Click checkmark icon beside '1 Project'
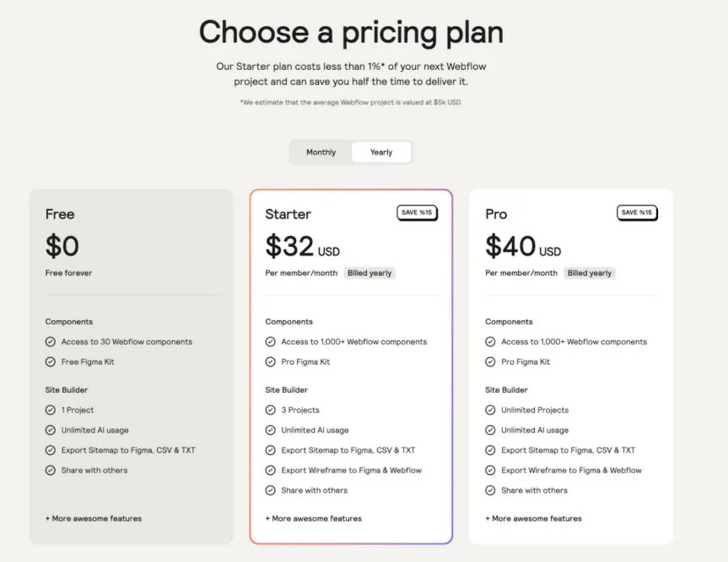728x562 pixels. [x=51, y=410]
